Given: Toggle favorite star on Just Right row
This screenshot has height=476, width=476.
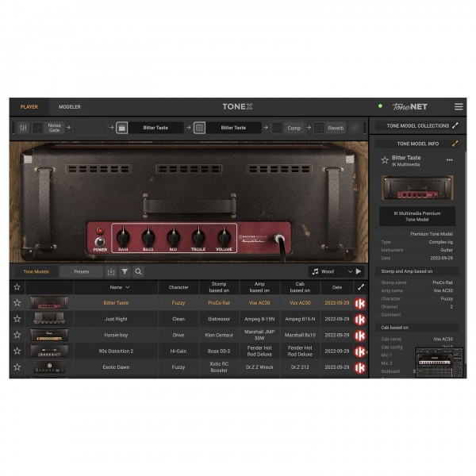Looking at the screenshot, I should [17, 319].
